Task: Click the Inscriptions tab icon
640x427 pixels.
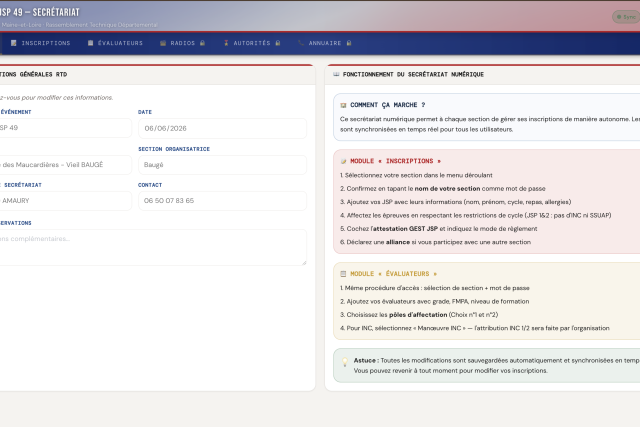Action: click(13, 43)
